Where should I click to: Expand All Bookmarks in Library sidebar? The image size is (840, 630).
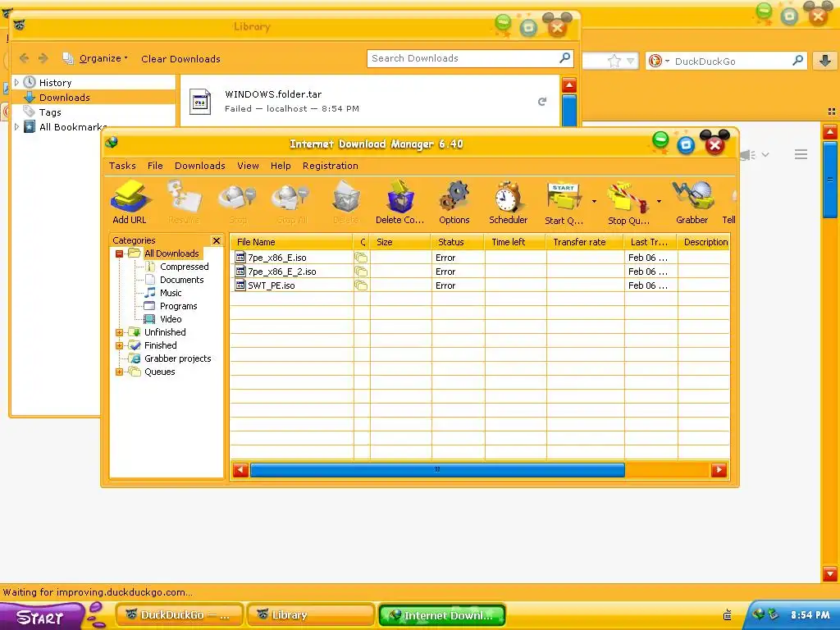coord(16,127)
